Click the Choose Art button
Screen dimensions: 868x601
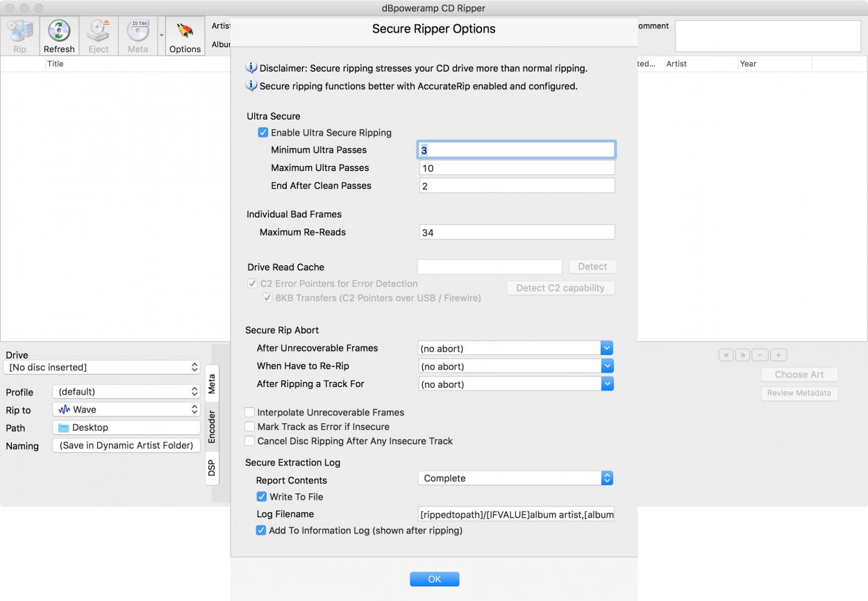(799, 374)
